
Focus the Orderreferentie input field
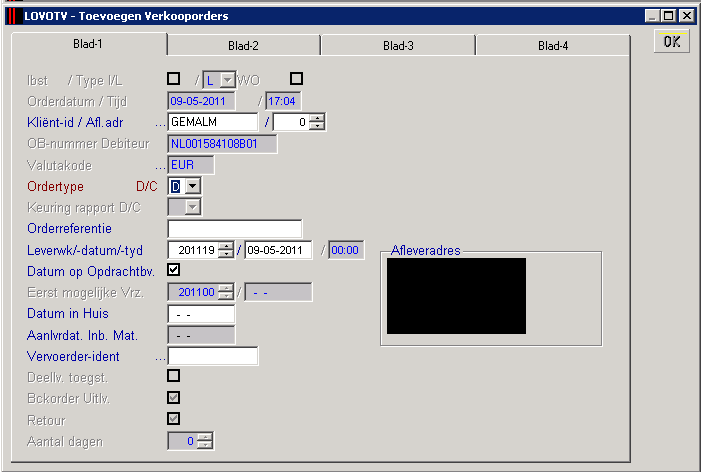click(x=235, y=228)
